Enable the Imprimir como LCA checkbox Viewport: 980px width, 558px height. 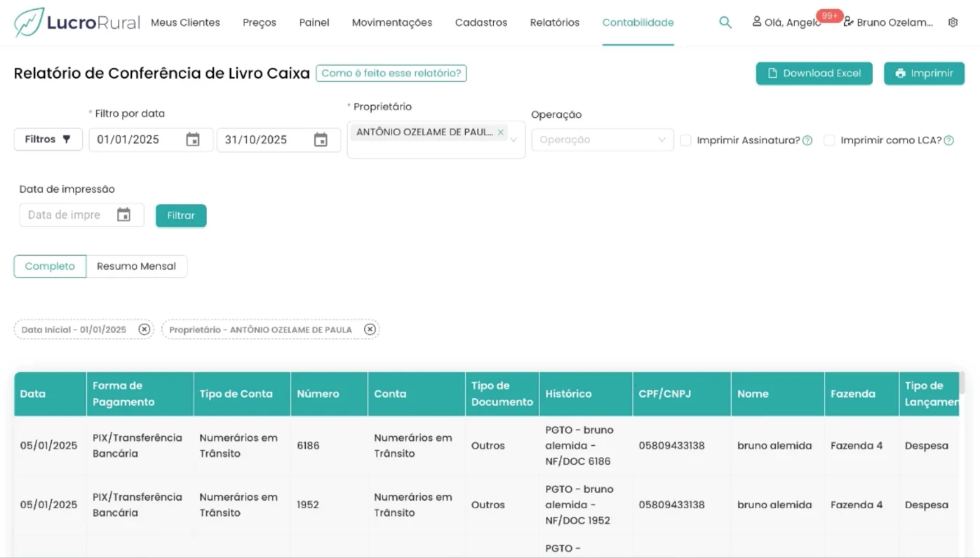pyautogui.click(x=830, y=140)
